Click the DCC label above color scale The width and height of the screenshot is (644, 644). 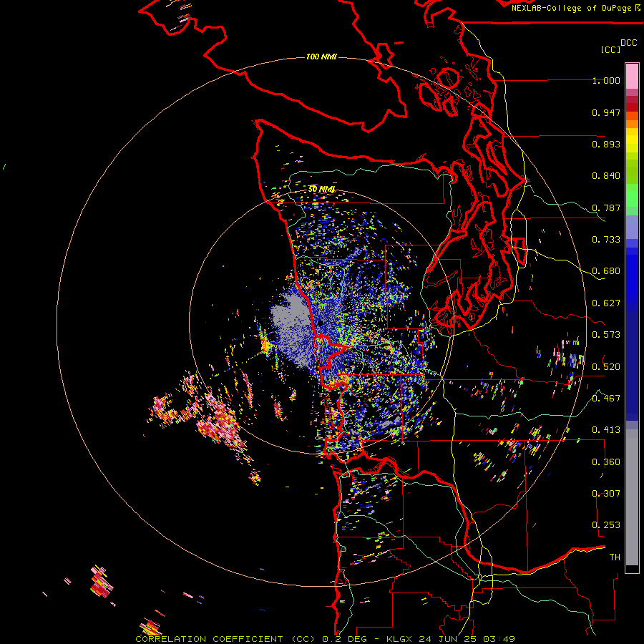(628, 43)
